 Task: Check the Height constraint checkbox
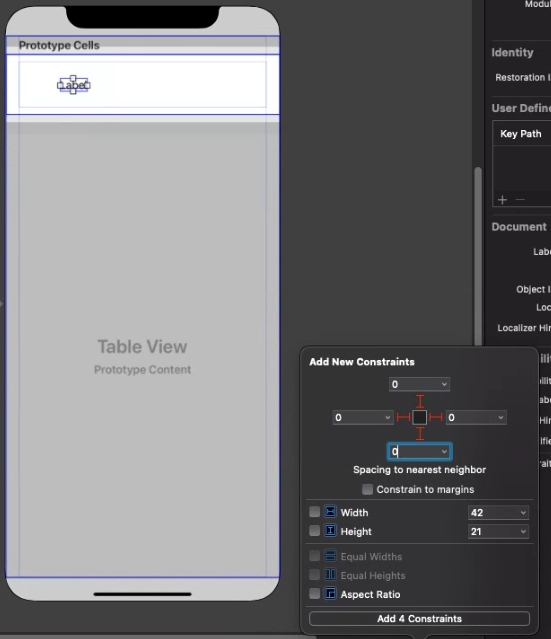(x=314, y=531)
